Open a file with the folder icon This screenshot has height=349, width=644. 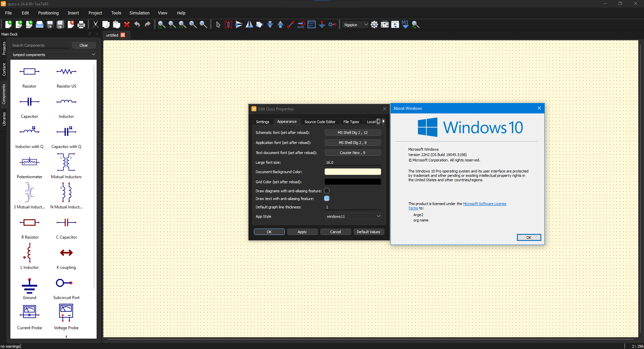coord(40,24)
